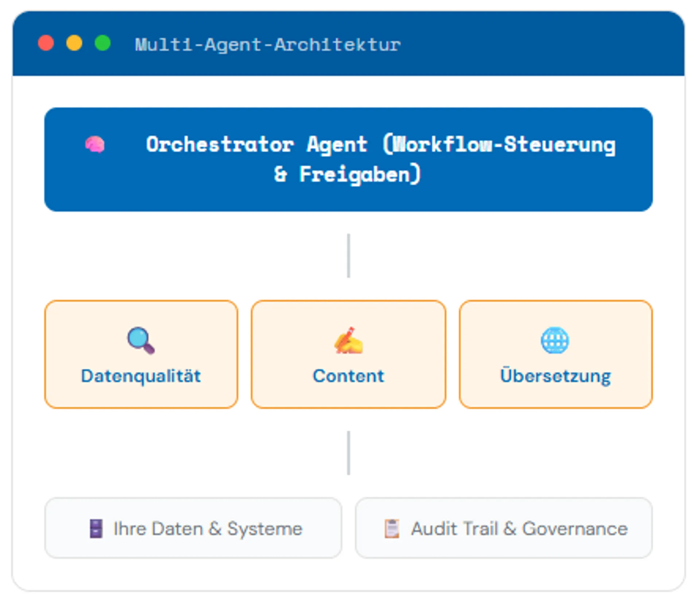Select the Content label

[349, 376]
